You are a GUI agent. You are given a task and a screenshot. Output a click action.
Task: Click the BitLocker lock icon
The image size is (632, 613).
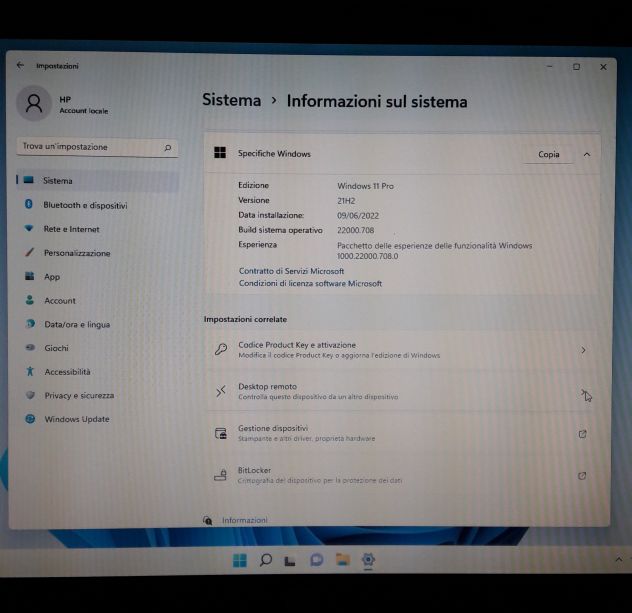220,475
